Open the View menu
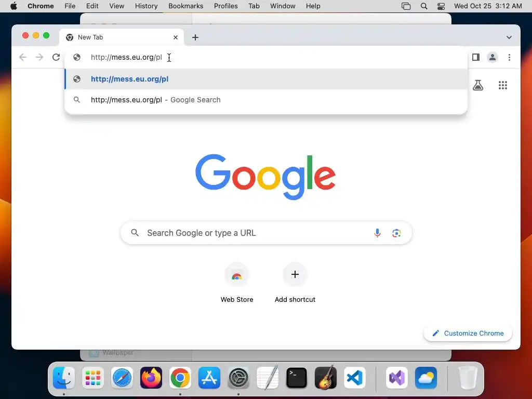Screen dimensions: 532x399 (x=116, y=6)
